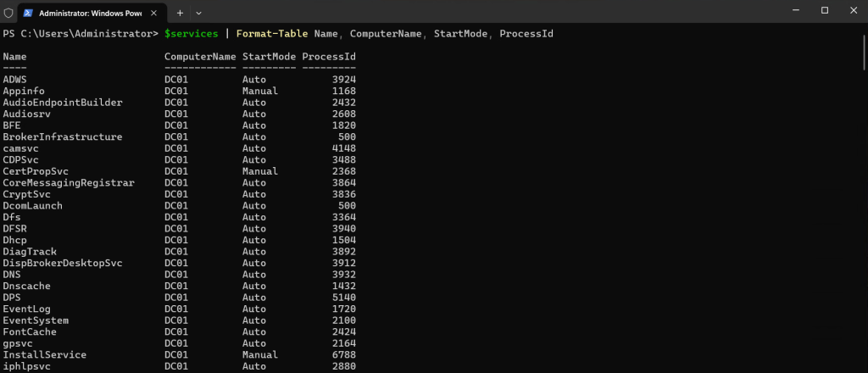Viewport: 868px width, 373px height.
Task: Click the BrokerInfrastructure service name
Action: tap(63, 137)
